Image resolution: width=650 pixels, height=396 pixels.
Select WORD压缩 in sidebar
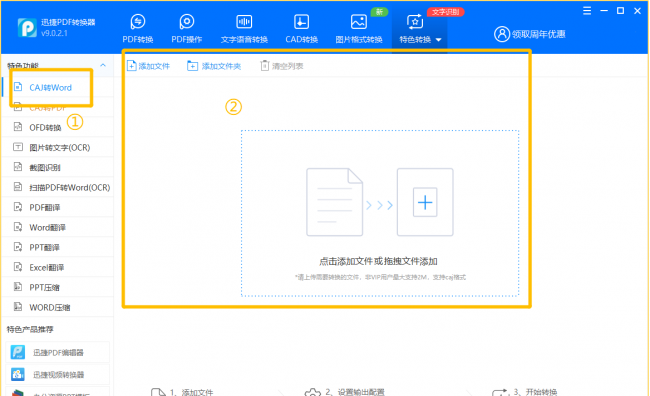coord(58,307)
